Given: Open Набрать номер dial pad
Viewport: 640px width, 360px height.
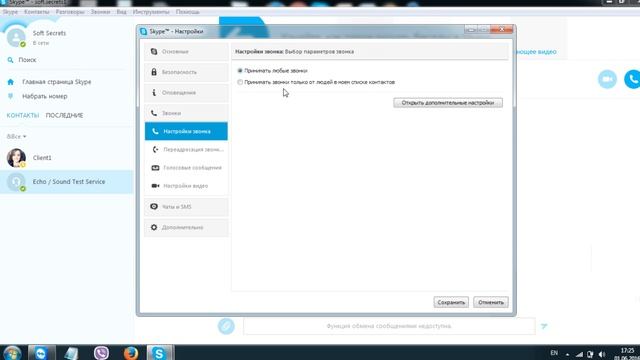Looking at the screenshot, I should [45, 96].
